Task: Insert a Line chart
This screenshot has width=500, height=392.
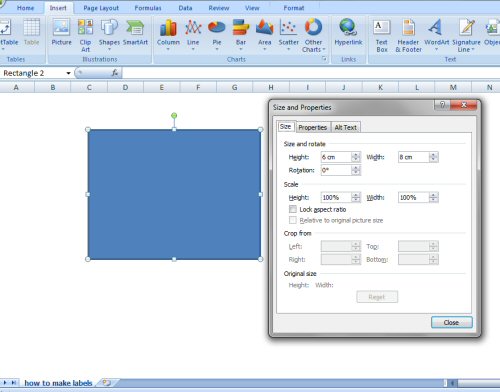Action: click(193, 34)
